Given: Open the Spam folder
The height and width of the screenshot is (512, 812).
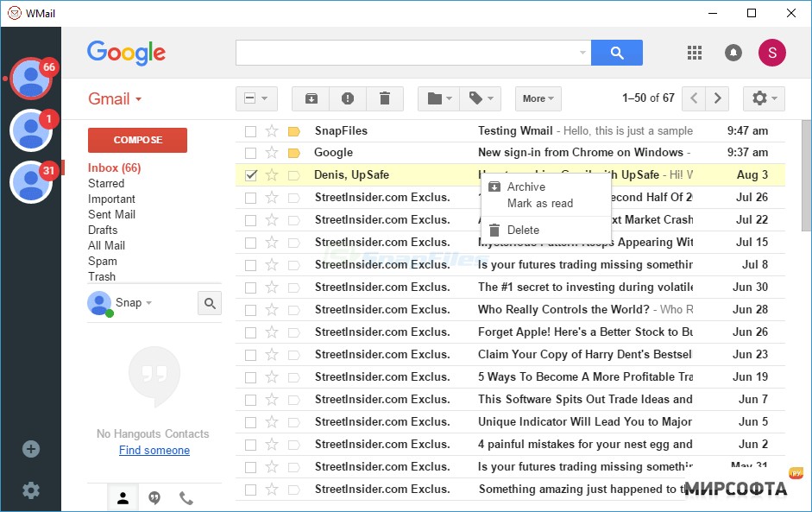Looking at the screenshot, I should coord(103,262).
